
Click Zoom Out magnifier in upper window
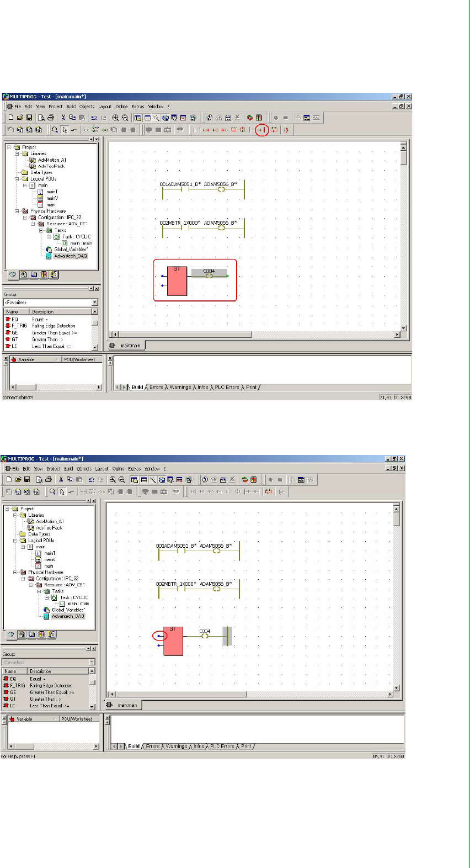pos(125,118)
